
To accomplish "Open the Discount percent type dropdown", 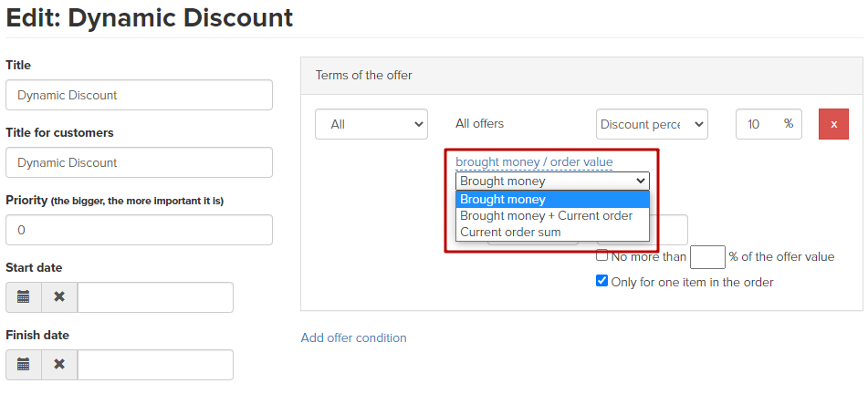I will [652, 124].
